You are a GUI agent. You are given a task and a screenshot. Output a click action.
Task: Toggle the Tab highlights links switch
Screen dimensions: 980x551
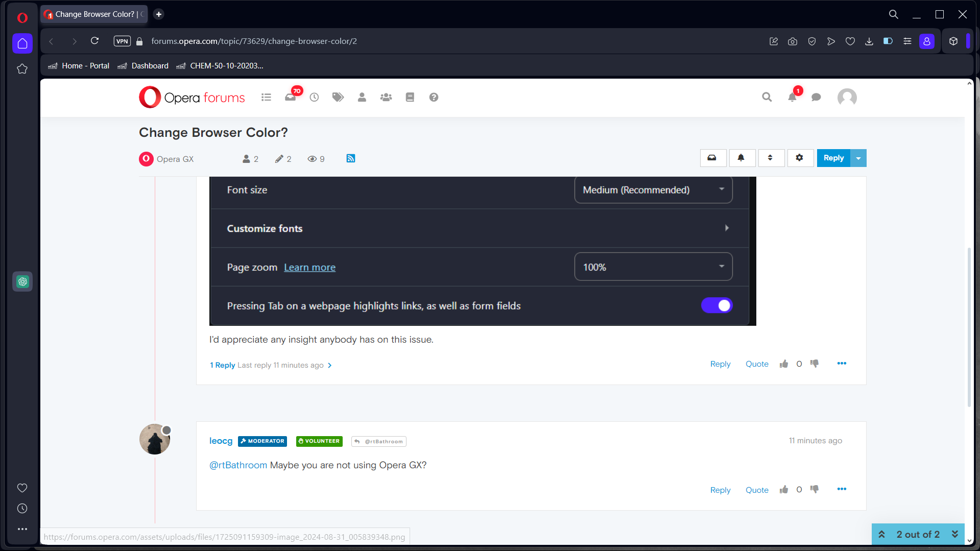click(716, 305)
